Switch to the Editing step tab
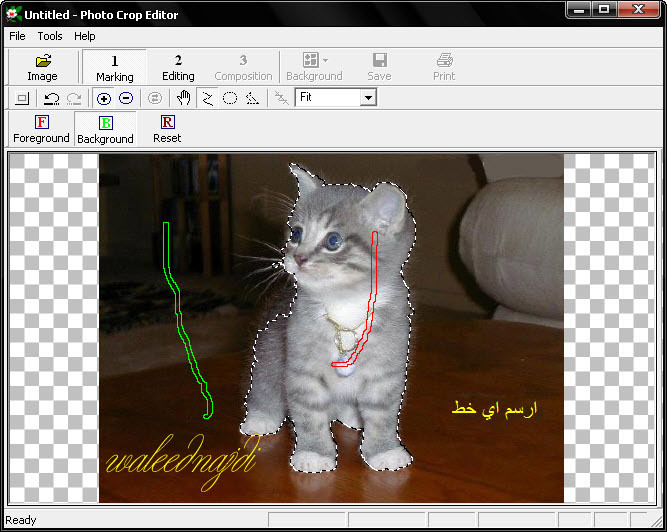Image resolution: width=667 pixels, height=532 pixels. tap(178, 67)
